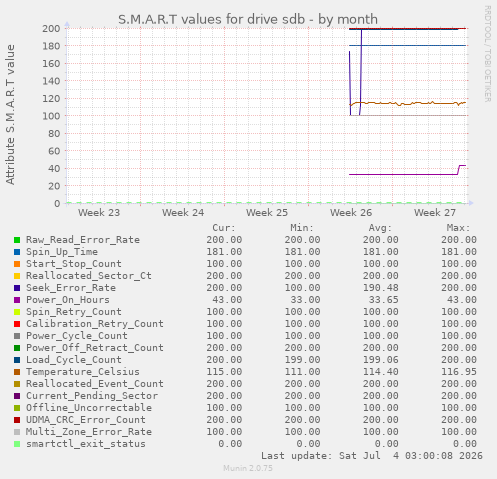The image size is (497, 479).
Task: Click the 200 y-axis tick label
Action: coord(51,28)
